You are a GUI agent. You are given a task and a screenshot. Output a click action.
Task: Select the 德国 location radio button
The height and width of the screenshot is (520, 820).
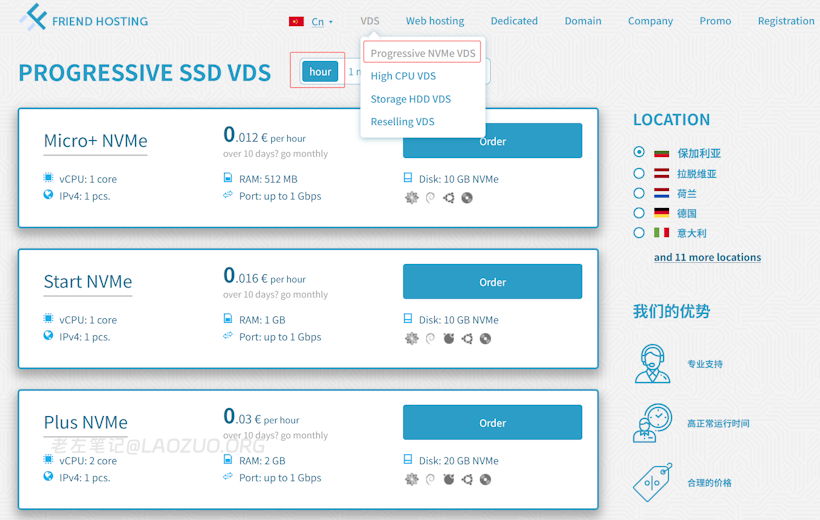(x=639, y=213)
